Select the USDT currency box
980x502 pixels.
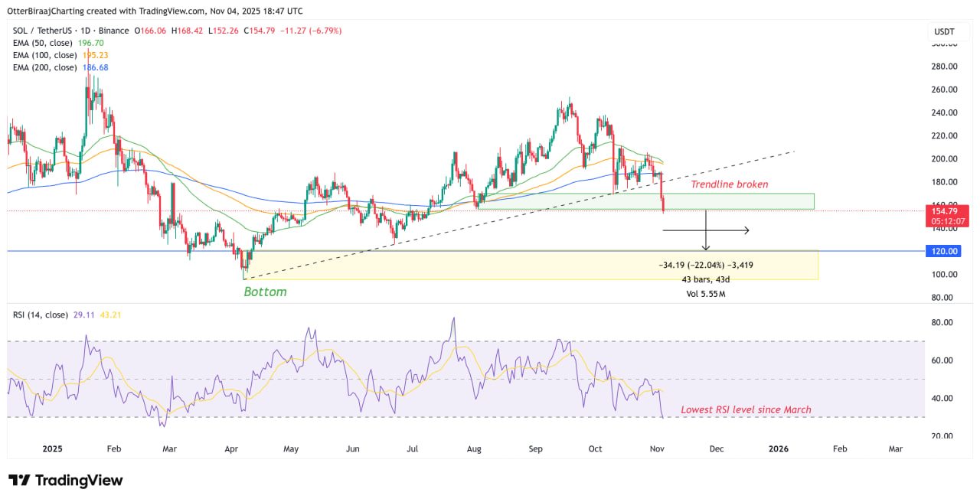click(942, 32)
